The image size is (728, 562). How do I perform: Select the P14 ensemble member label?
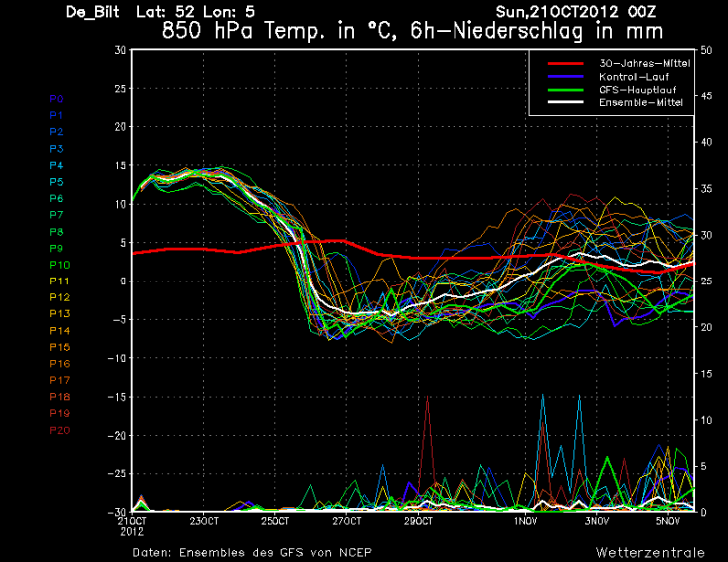click(x=58, y=330)
